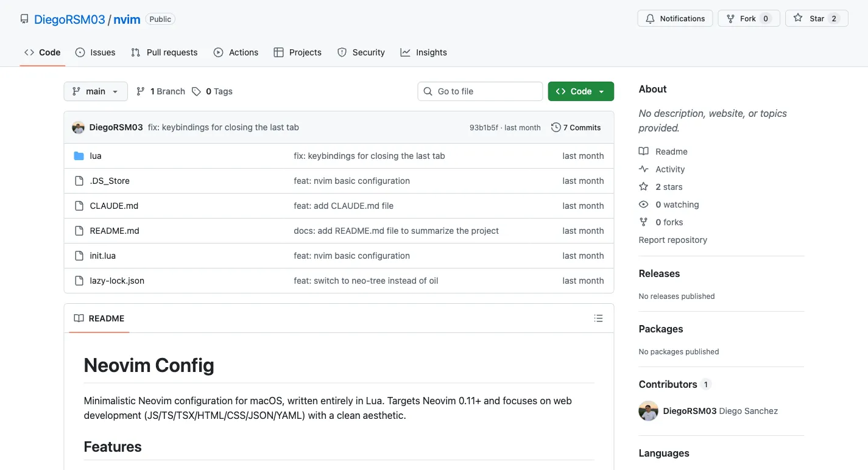The height and width of the screenshot is (470, 868).
Task: Click DiegoRSM03 avatar in latest commit bar
Action: (x=78, y=127)
